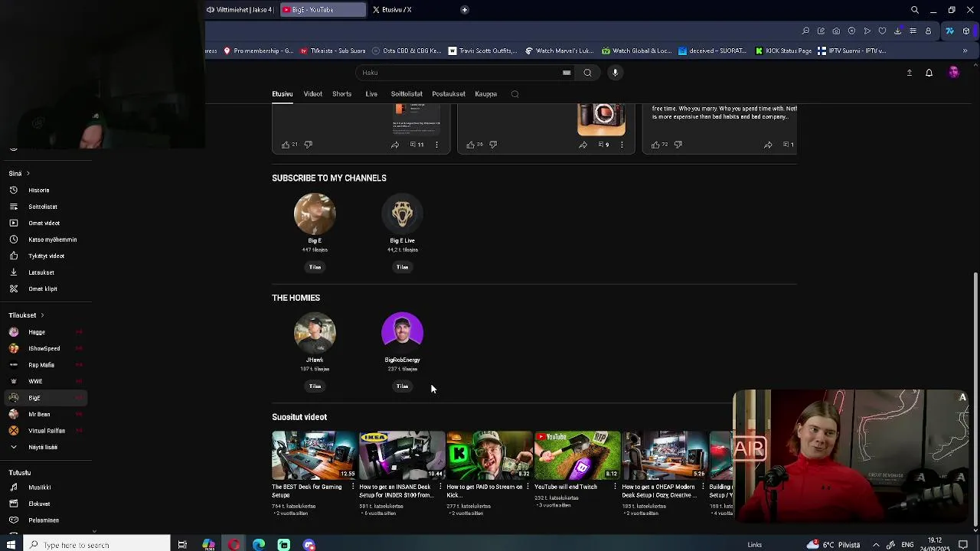Open comments on post with 11 comments
This screenshot has width=980, height=551.
coord(416,145)
